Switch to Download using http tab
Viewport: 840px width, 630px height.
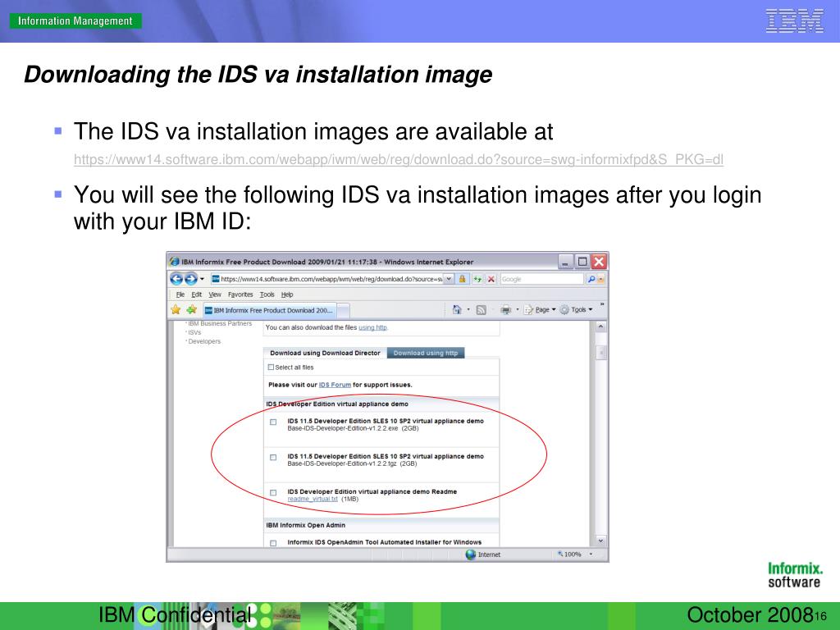pyautogui.click(x=426, y=353)
